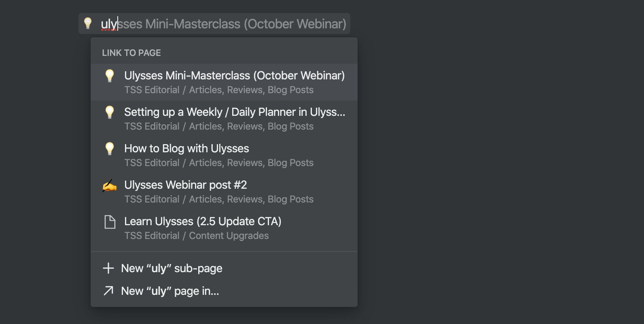Click the blank page icon of Learn Ulysses result
This screenshot has height=324, width=644.
110,222
